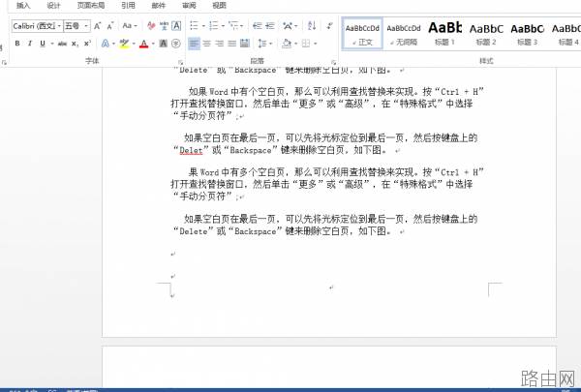Toggle Superscript formatting
Screen dimensions: 581x392
click(x=87, y=44)
